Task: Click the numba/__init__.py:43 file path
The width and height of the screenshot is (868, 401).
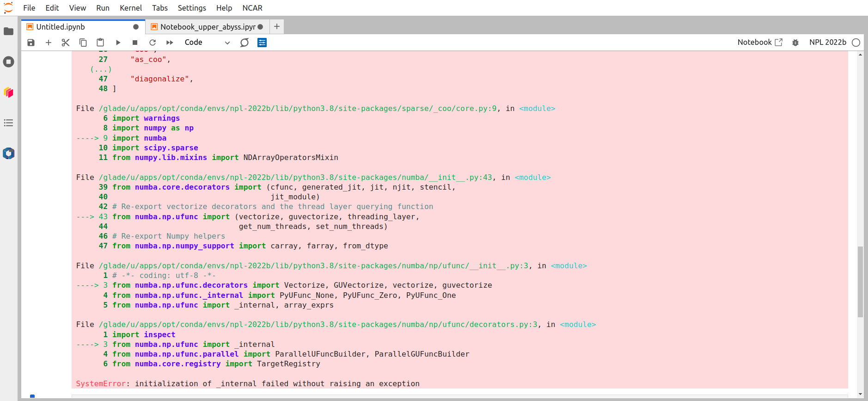Action: pyautogui.click(x=295, y=178)
